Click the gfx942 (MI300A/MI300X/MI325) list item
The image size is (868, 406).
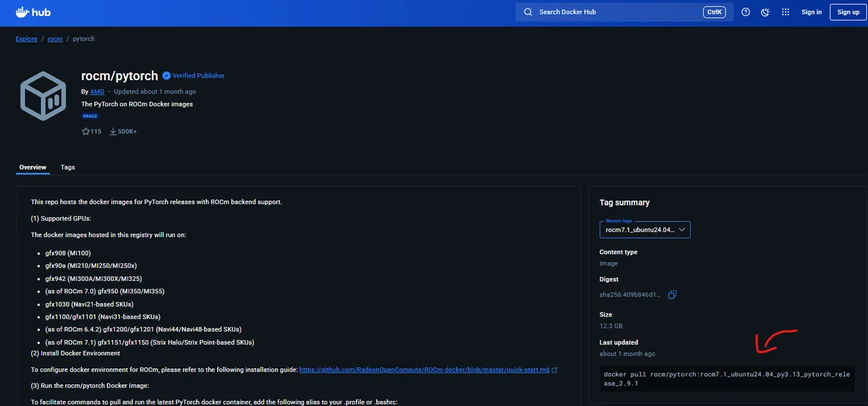93,279
